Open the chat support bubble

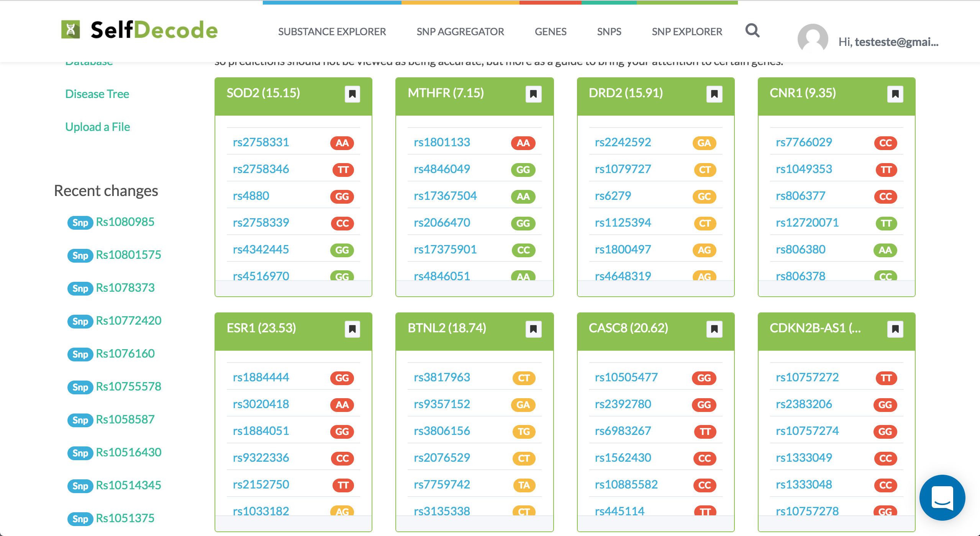click(942, 497)
